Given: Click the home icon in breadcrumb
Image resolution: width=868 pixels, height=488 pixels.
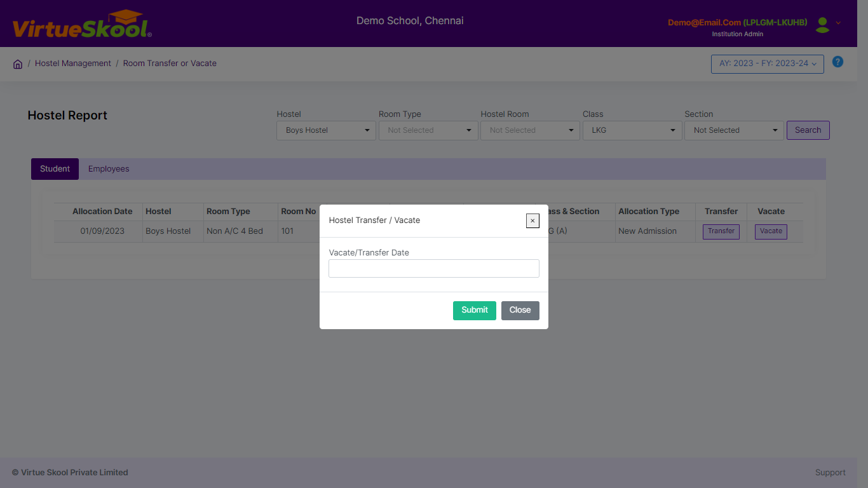Looking at the screenshot, I should tap(18, 64).
